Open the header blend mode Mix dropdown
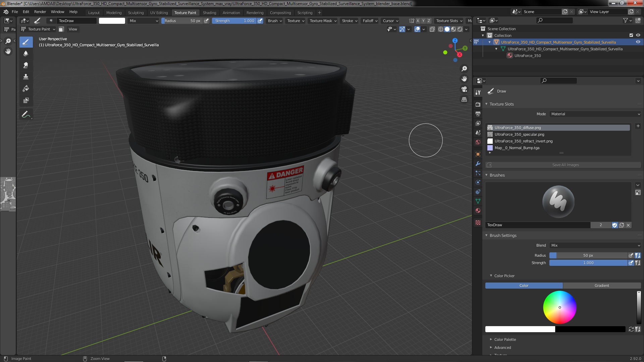Viewport: 644px width, 362px height. (143, 21)
